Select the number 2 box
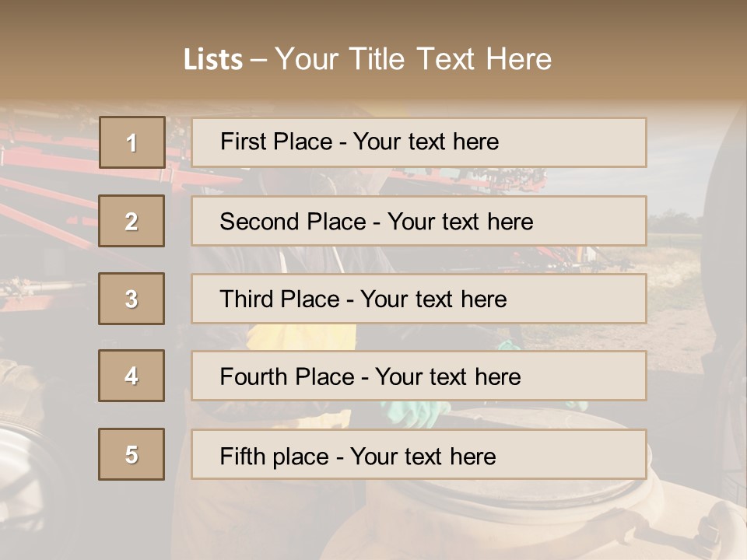Screen dimensions: 747x560 click(132, 221)
